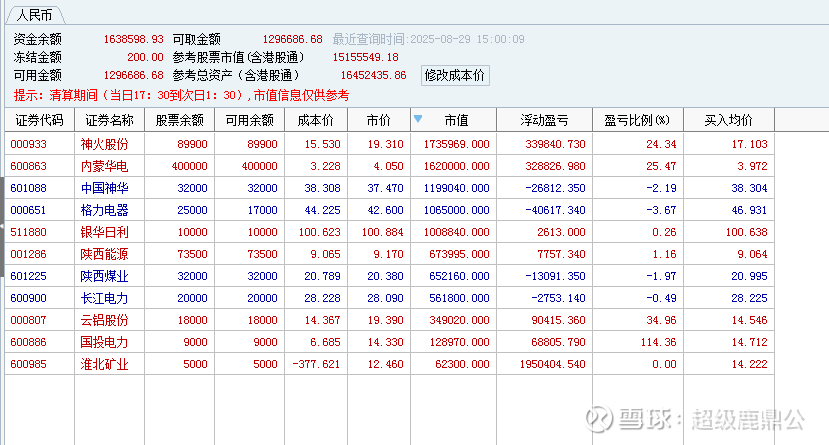Click floating loss -40617.340
This screenshot has width=829, height=445.
[555, 210]
